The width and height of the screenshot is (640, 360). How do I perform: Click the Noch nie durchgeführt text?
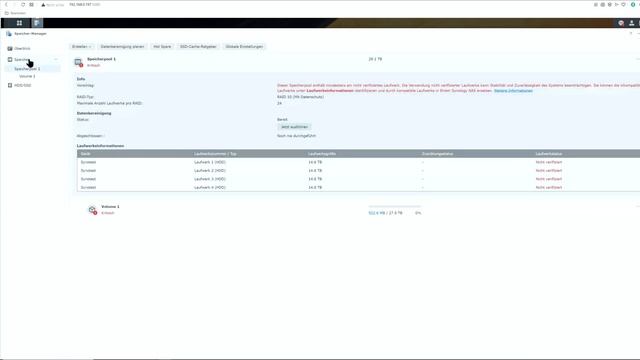point(296,136)
